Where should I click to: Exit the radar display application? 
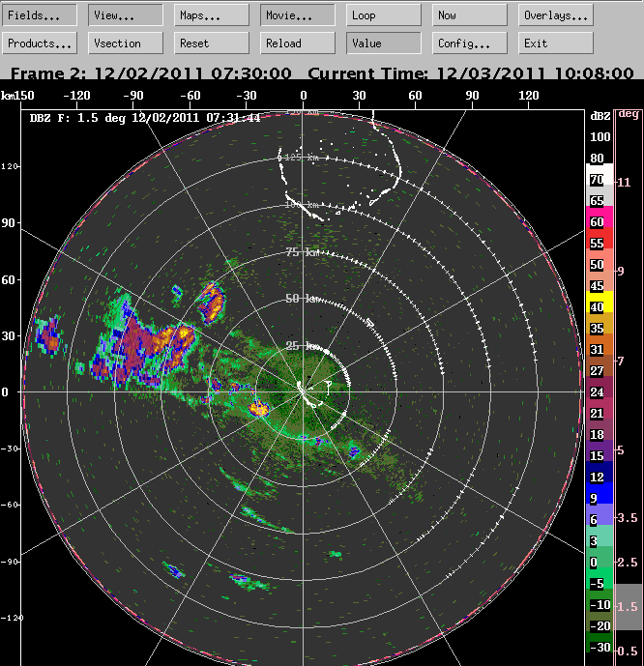pos(556,43)
